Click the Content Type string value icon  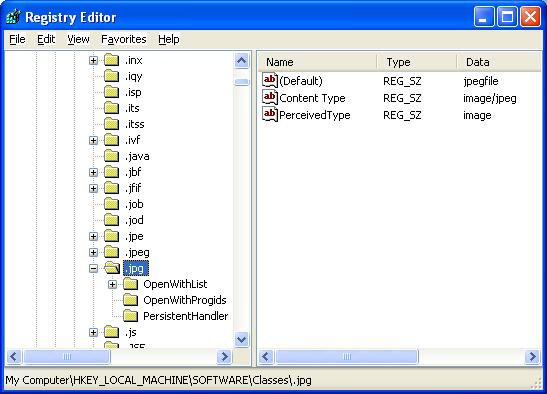tap(270, 97)
